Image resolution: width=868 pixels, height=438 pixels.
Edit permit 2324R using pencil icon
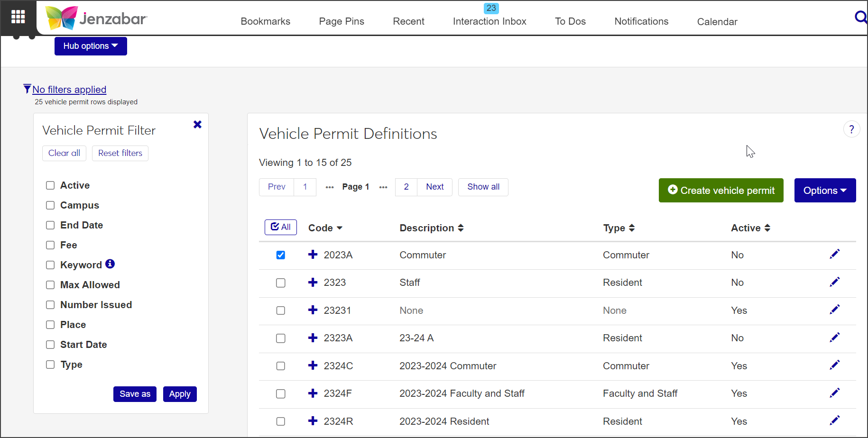[x=834, y=421]
